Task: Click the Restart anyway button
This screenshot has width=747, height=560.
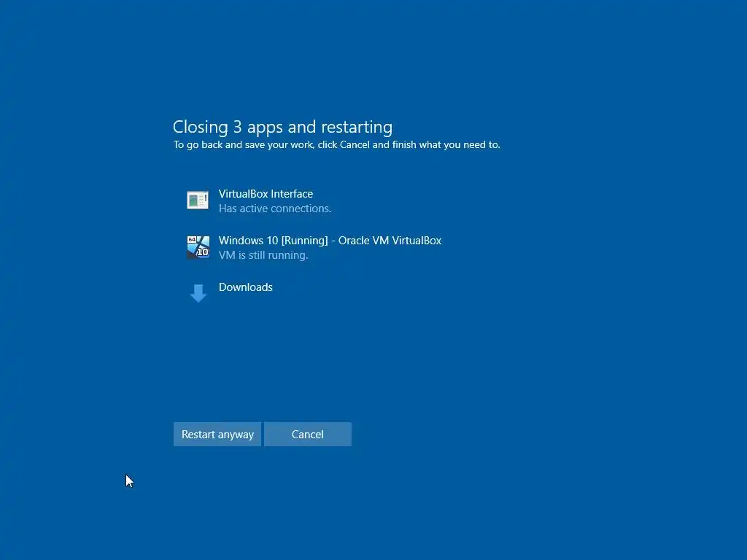Action: 217,435
